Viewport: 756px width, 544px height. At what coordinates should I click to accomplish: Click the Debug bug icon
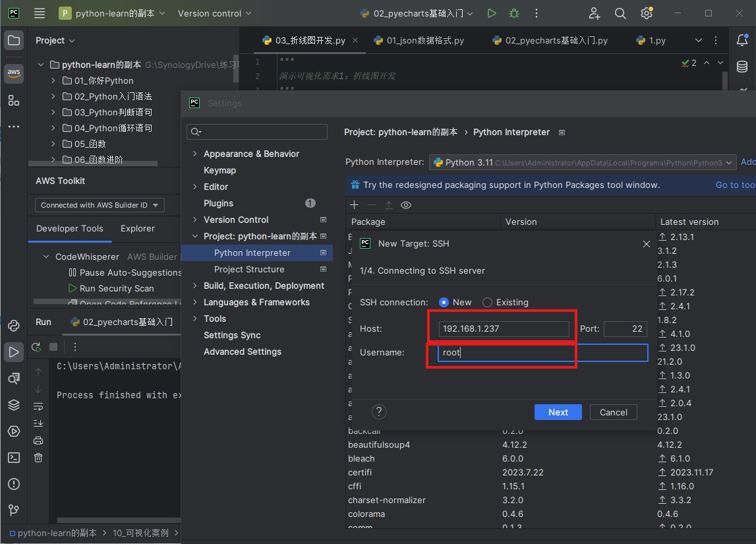(x=514, y=13)
